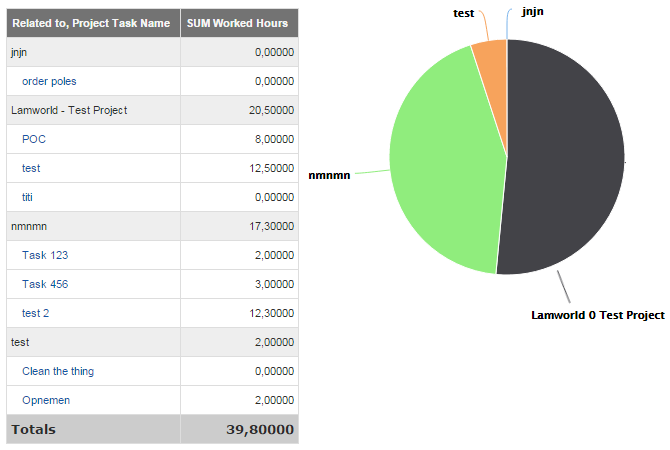Open the Opnemen task link

click(x=46, y=400)
